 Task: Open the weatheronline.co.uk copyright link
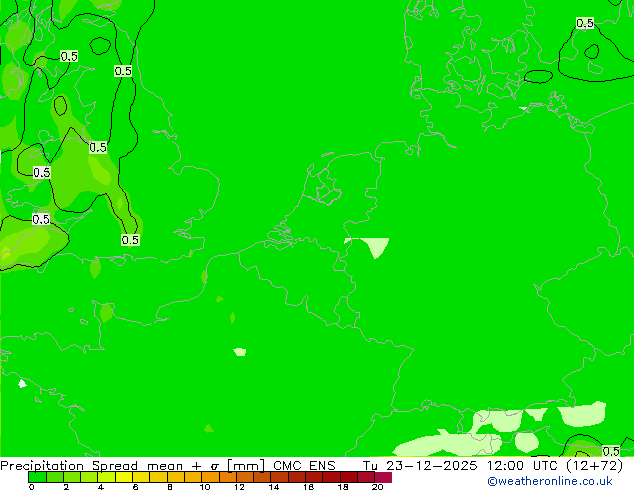point(550,481)
